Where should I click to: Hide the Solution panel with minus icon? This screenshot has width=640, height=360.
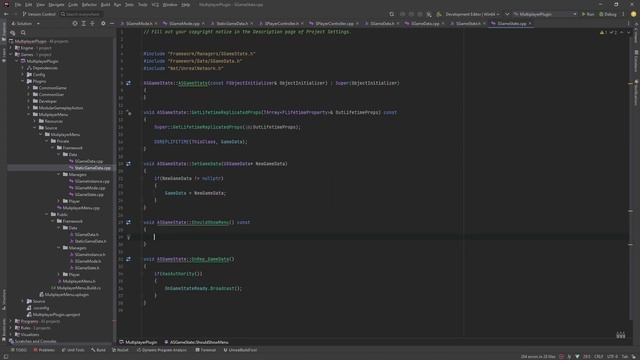(x=112, y=24)
